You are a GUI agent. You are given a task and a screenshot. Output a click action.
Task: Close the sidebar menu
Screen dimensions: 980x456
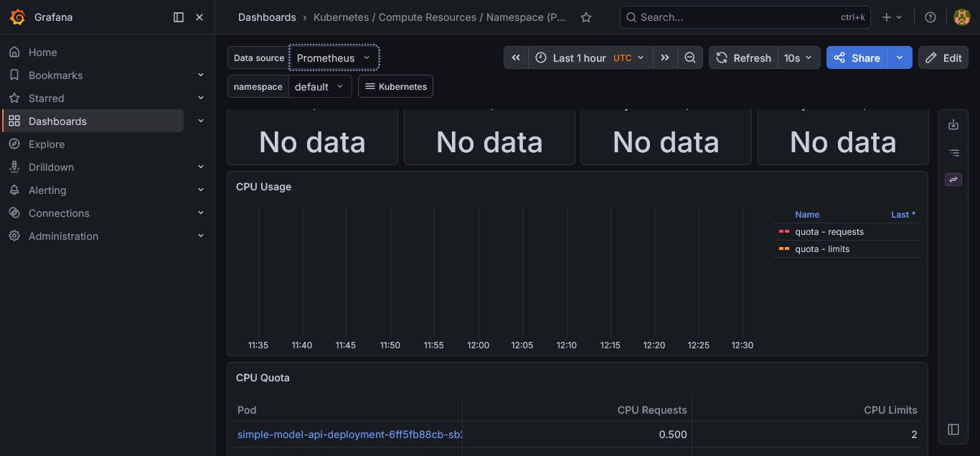pos(199,17)
